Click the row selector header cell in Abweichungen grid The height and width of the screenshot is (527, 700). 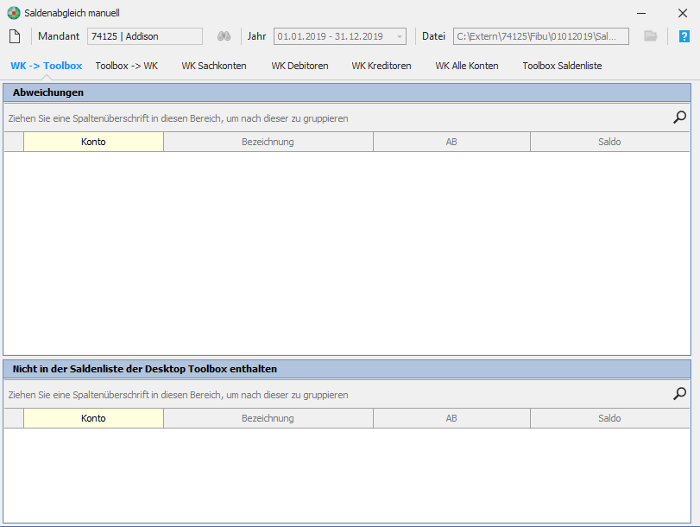pyautogui.click(x=14, y=142)
